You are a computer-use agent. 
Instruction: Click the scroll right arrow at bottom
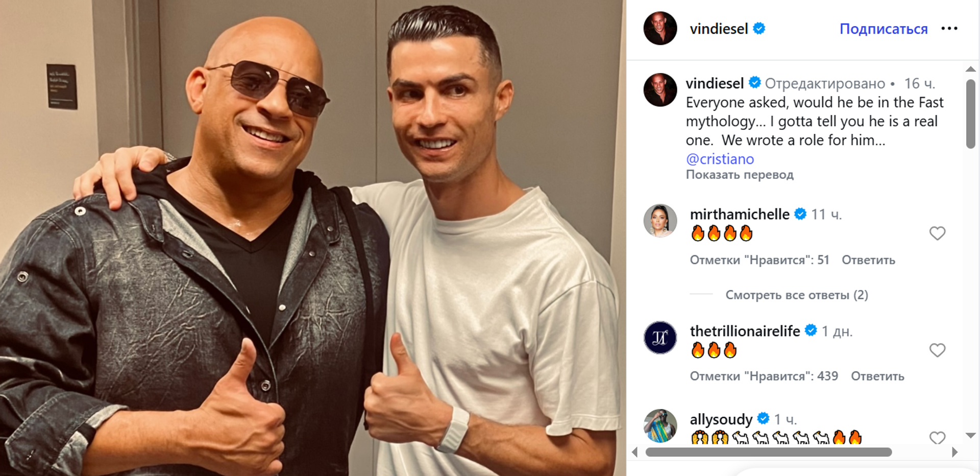click(954, 452)
